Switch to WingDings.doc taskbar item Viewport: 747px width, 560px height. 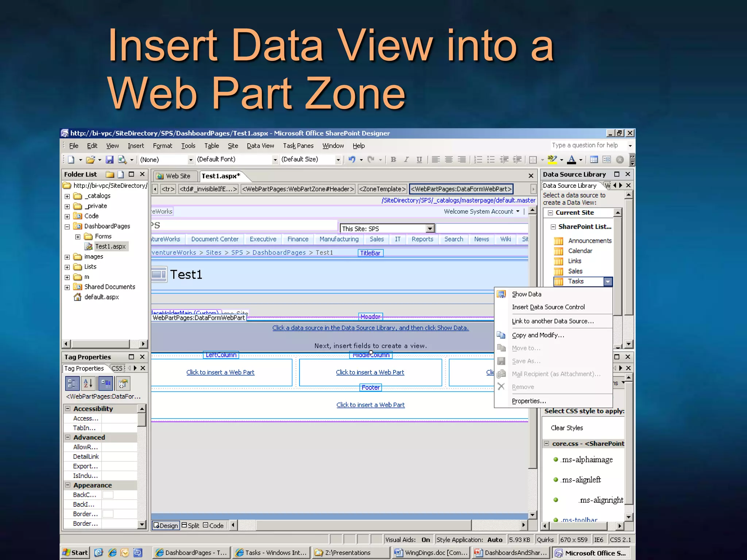431,553
